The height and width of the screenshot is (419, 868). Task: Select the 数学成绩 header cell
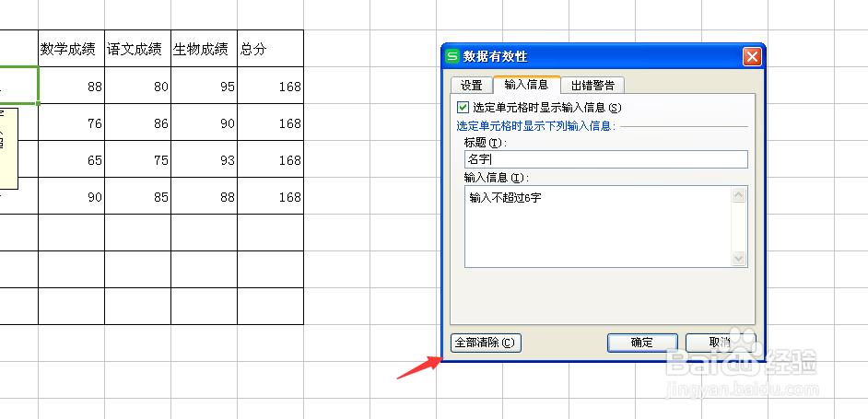click(71, 49)
